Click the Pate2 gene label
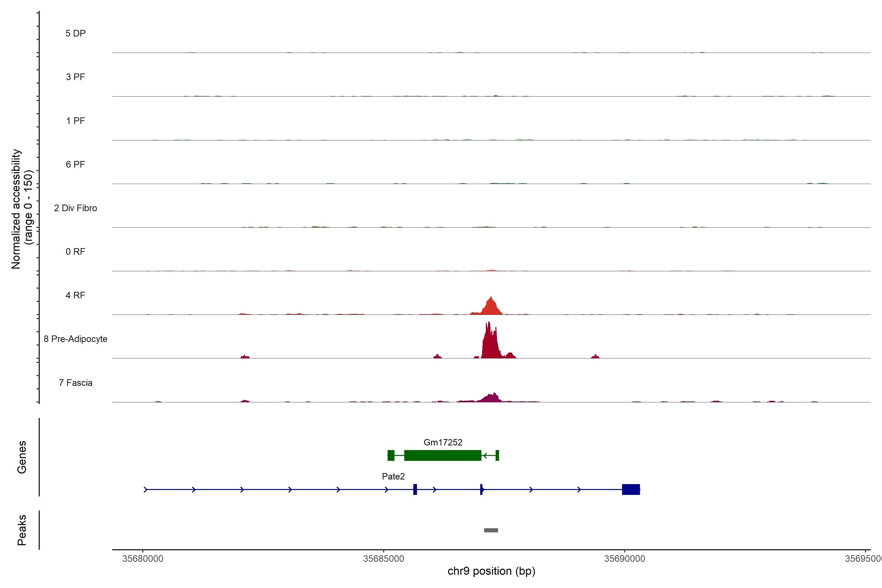Screen dimensions: 882x588 point(393,477)
